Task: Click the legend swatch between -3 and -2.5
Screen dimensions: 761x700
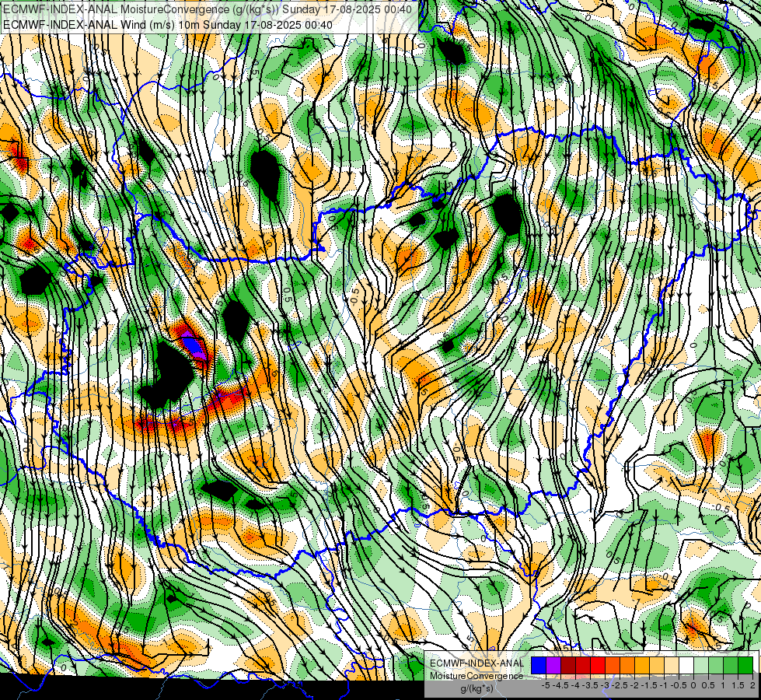Action: point(613,665)
